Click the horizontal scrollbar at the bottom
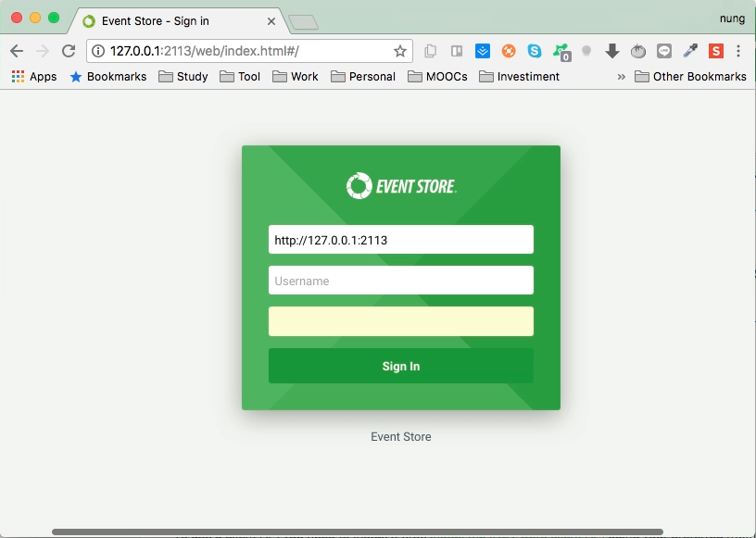756x538 pixels. (358, 532)
